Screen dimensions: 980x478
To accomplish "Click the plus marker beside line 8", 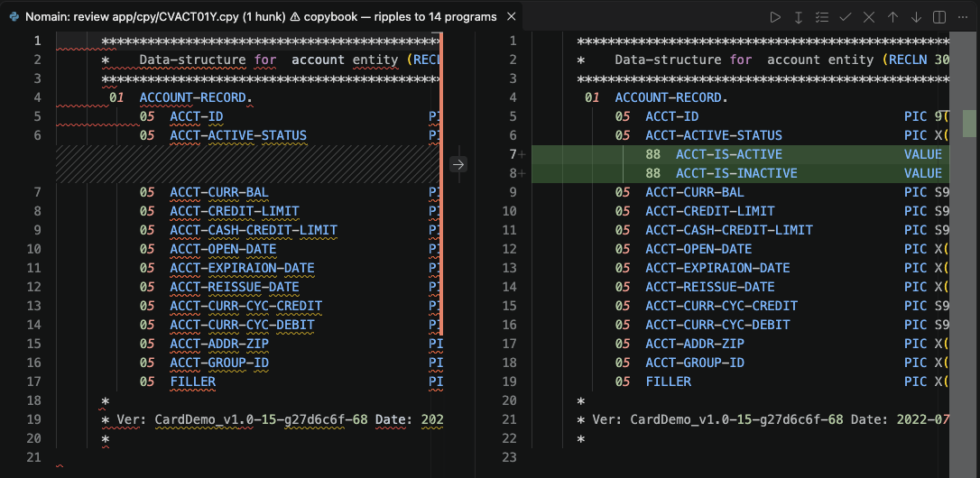I will coord(522,174).
